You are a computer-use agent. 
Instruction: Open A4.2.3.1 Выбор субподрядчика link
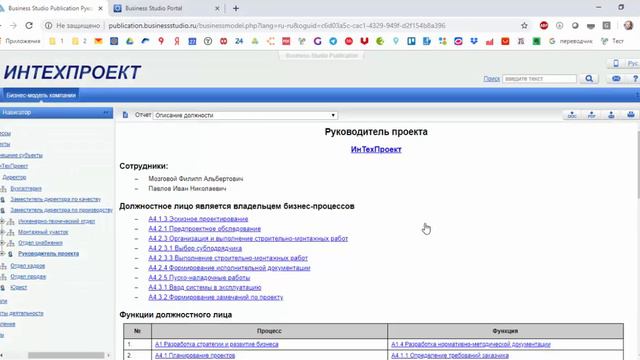(195, 248)
